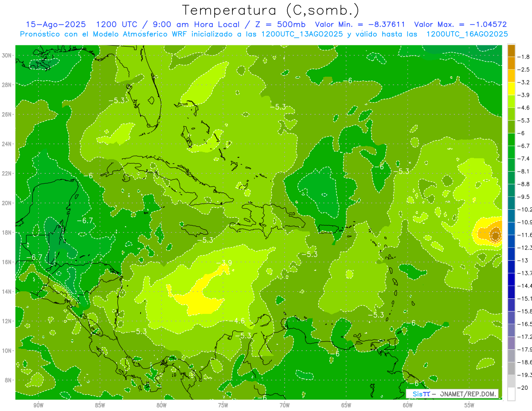
Task: Pick the yellow swatch between -3.2 and -3.9
Action: [x=511, y=89]
